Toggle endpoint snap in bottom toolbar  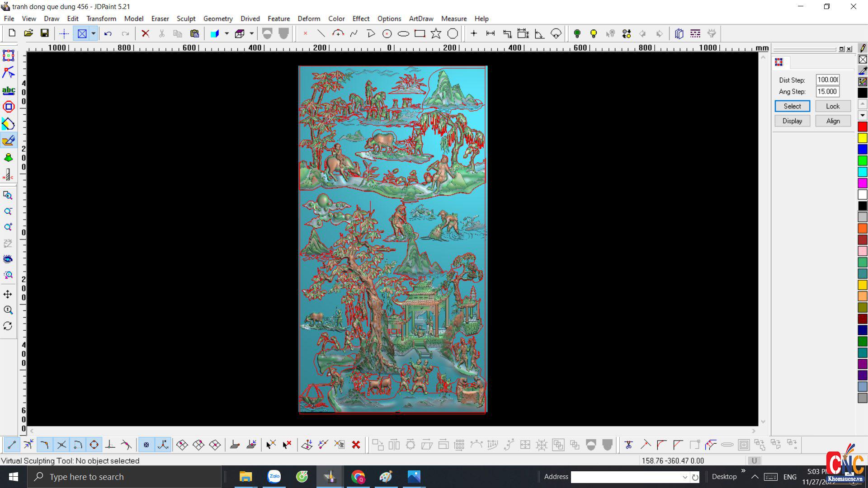(12, 445)
